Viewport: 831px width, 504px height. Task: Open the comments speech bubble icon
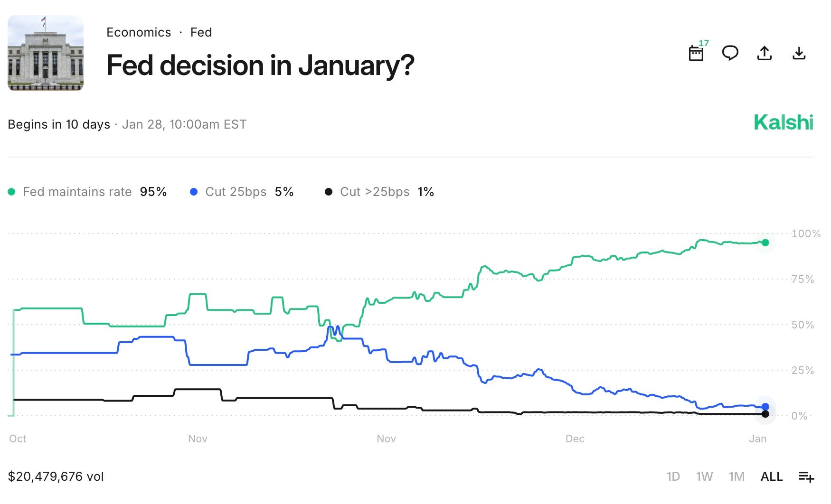(x=730, y=53)
